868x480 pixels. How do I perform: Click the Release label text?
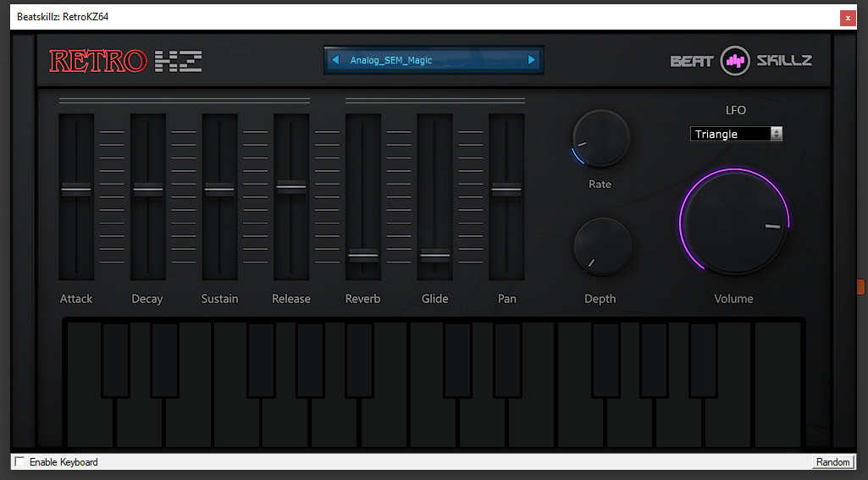(291, 299)
